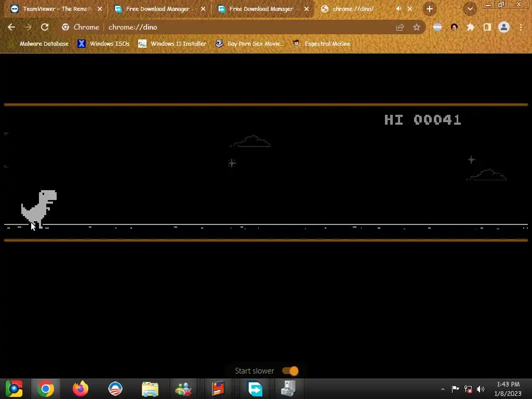Click the face avatar extension icon
Image resolution: width=532 pixels, height=399 pixels.
[454, 27]
